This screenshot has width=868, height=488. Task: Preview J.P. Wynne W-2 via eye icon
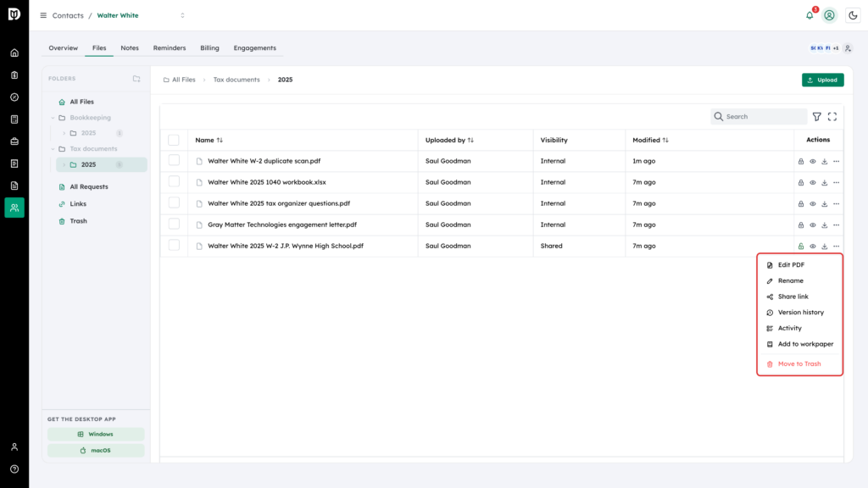[813, 247]
